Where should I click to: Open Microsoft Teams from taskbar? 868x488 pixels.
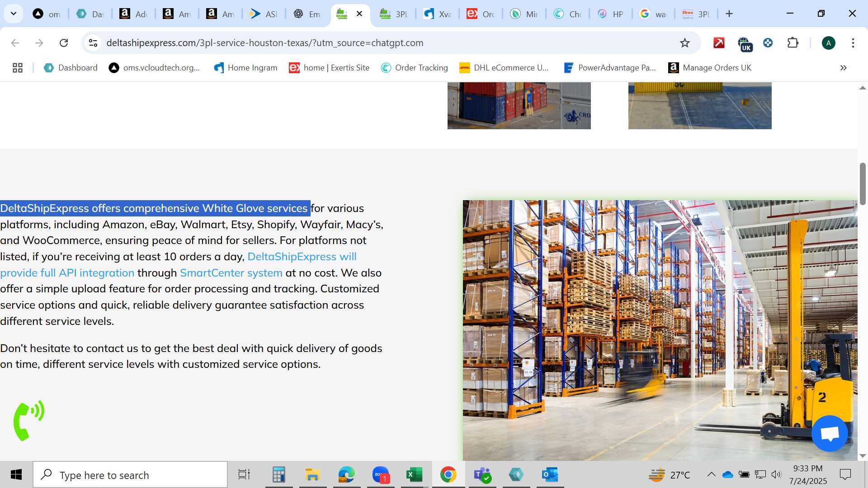click(482, 474)
